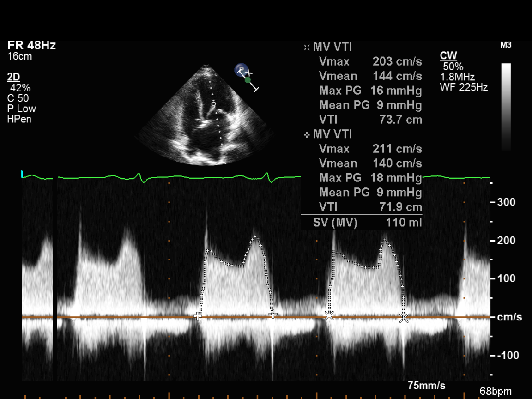Click the plus symbol beside second MV VTI
The width and height of the screenshot is (532, 399).
(307, 134)
